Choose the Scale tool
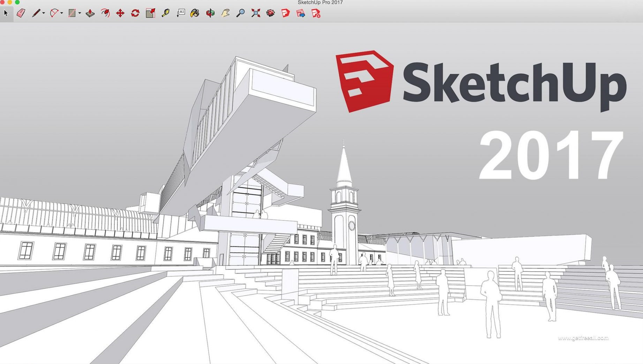Viewport: 643px width, 364px height. tap(150, 13)
